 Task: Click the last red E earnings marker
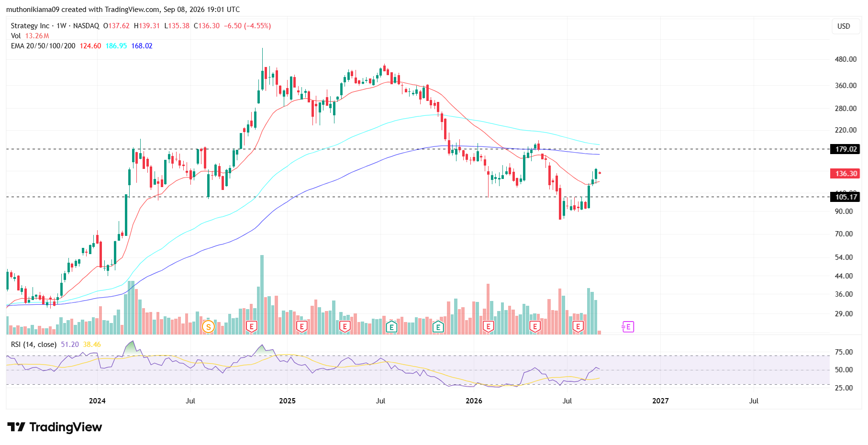pos(578,327)
